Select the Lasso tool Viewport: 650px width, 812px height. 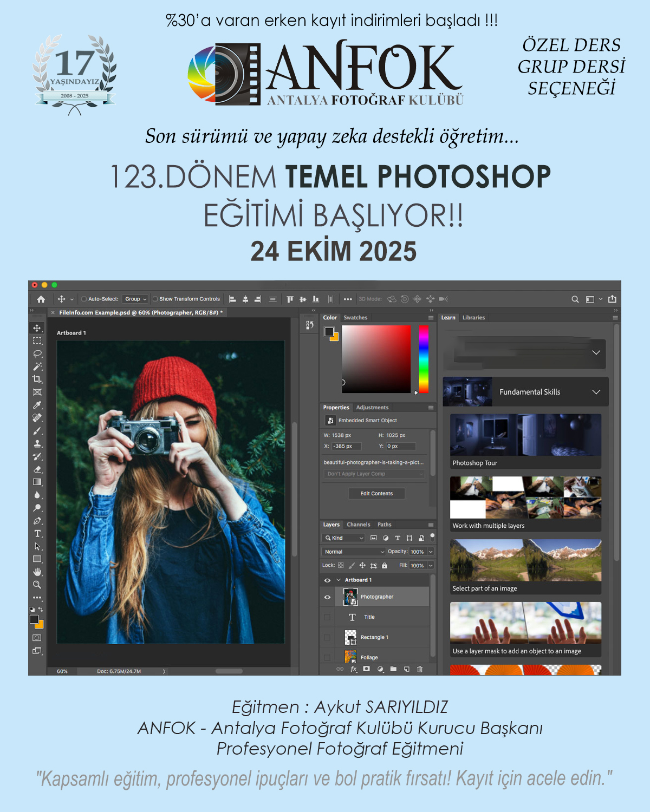(37, 353)
